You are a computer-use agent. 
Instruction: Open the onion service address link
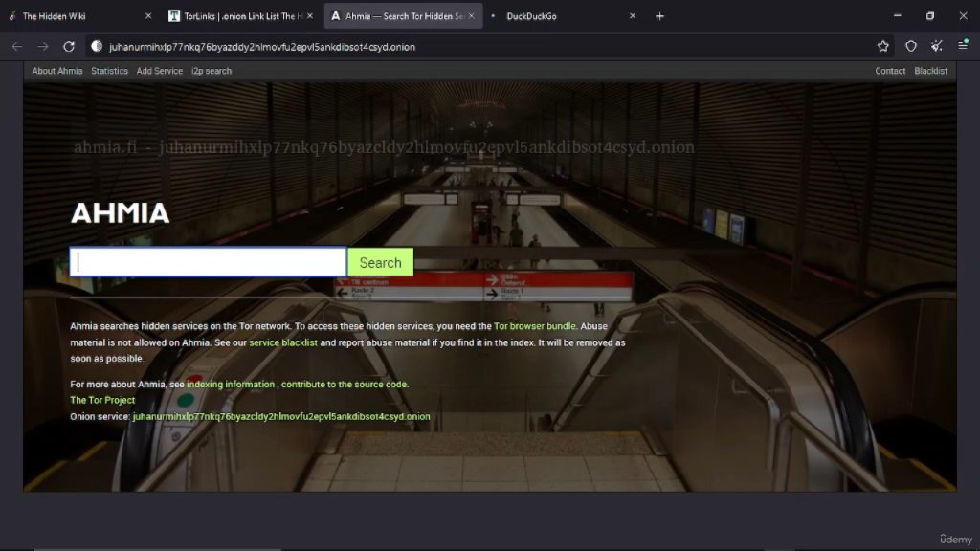point(281,416)
